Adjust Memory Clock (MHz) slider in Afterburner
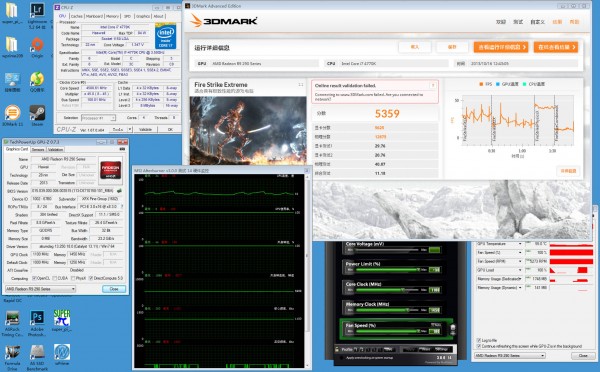The width and height of the screenshot is (600, 372). point(387,310)
